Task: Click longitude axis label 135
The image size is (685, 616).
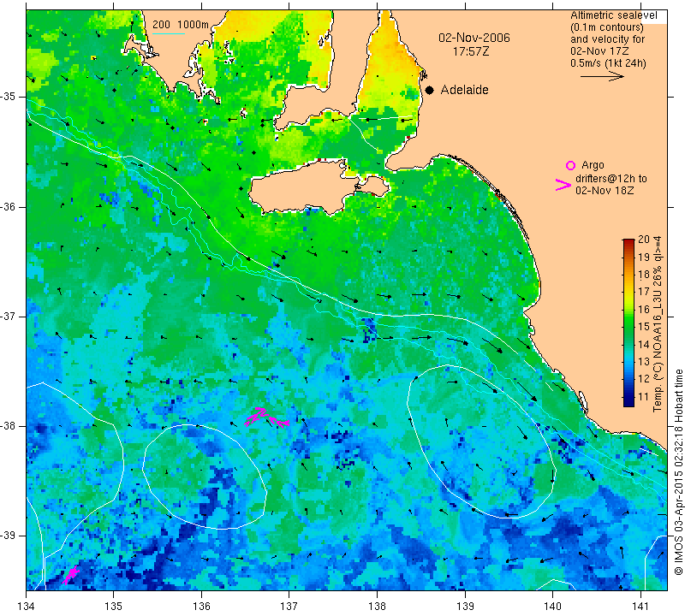Action: tap(114, 607)
